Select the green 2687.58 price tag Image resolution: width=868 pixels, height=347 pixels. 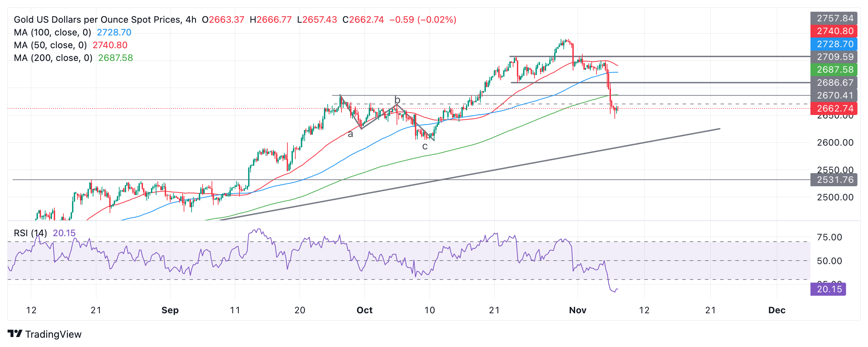[835, 70]
